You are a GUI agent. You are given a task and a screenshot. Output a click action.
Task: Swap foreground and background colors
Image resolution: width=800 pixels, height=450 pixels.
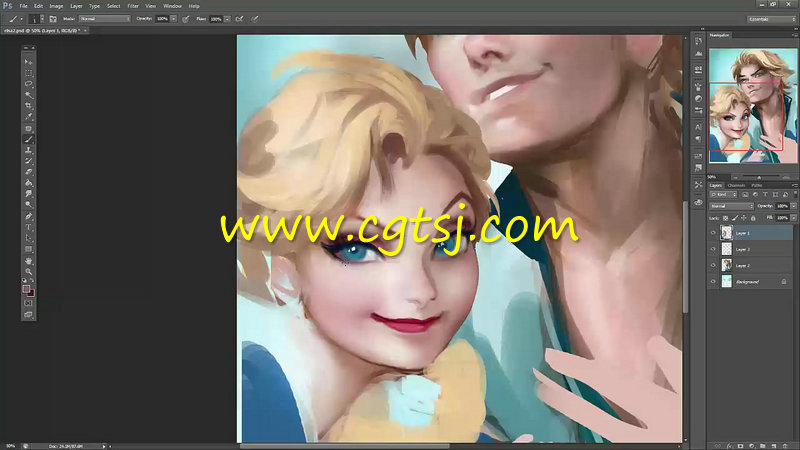(32, 281)
